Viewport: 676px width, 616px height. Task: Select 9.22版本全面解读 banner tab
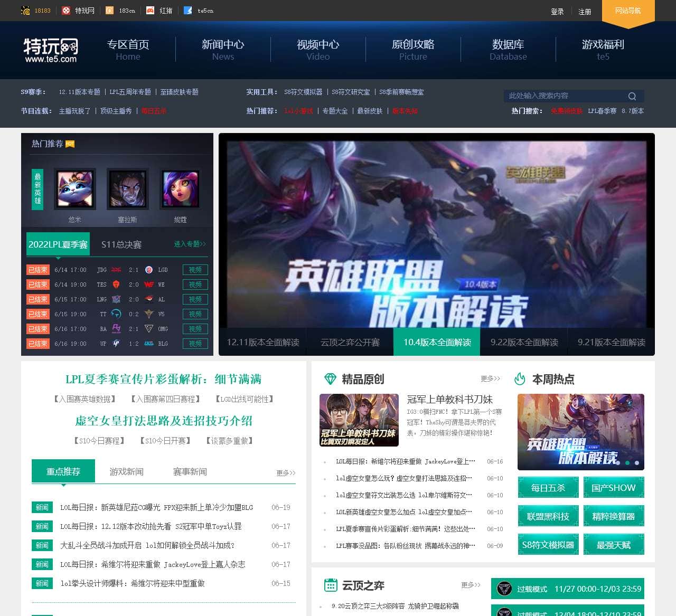524,342
